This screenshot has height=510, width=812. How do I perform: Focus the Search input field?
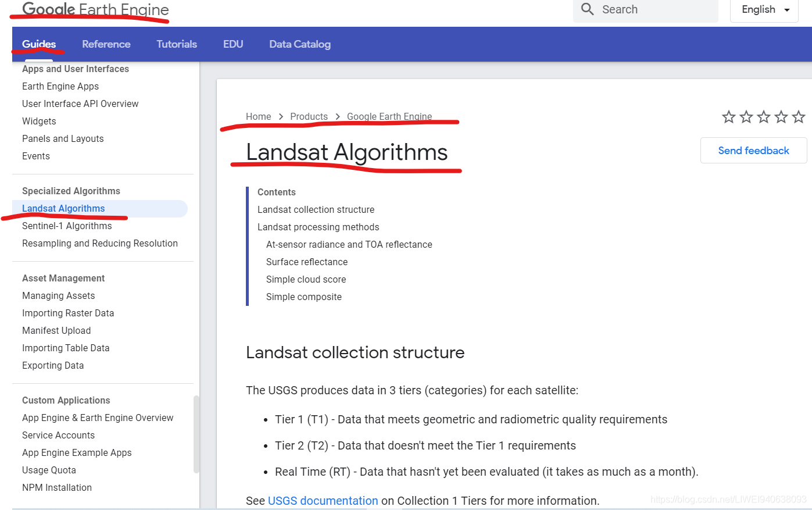(x=646, y=10)
